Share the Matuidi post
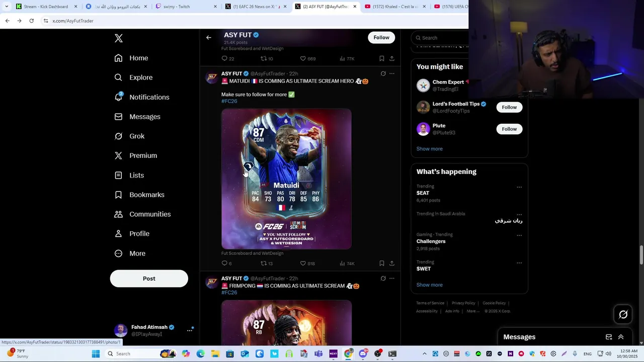Screen dimensions: 644x362 click(x=392, y=263)
